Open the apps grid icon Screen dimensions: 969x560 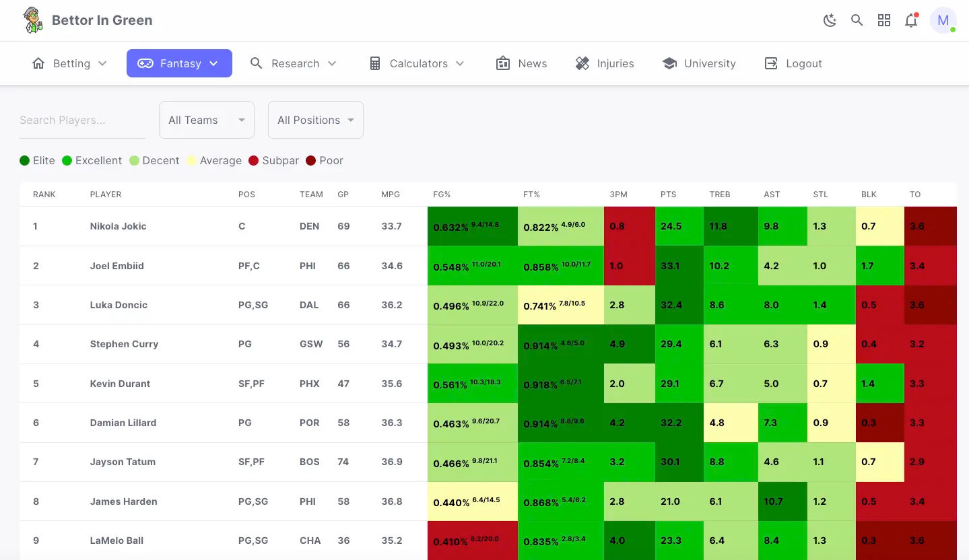pos(884,20)
